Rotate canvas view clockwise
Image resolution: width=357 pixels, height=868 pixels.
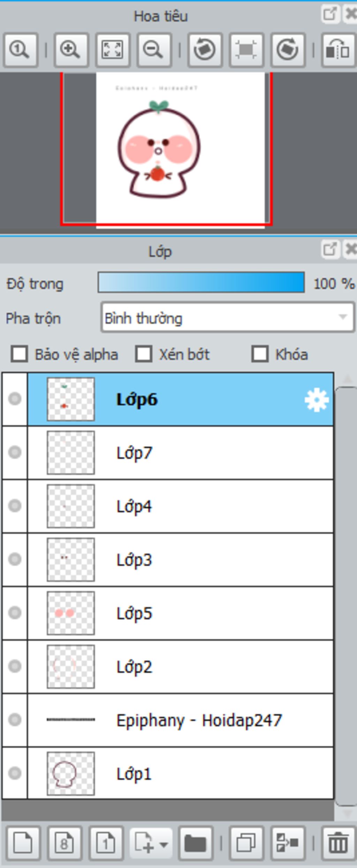pos(288,50)
